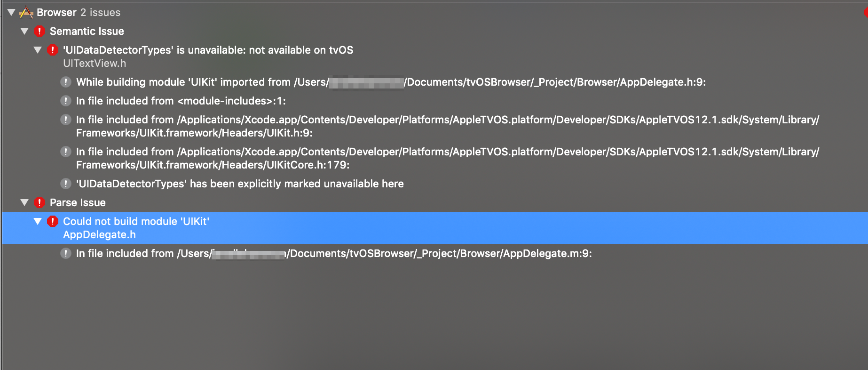This screenshot has height=370, width=868.
Task: Click the note icon on the AppDelegate.m include line
Action: pos(66,253)
